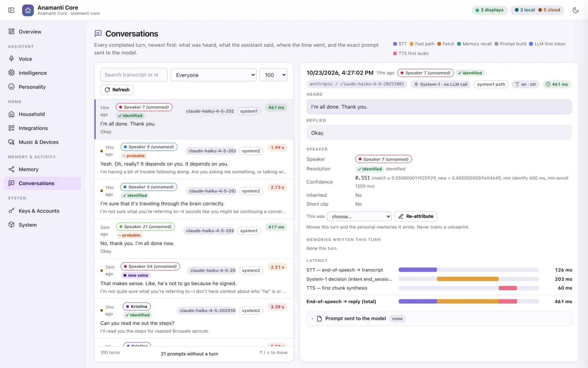Click the System cube icon
Screen dimensions: 588x368
click(x=11, y=225)
